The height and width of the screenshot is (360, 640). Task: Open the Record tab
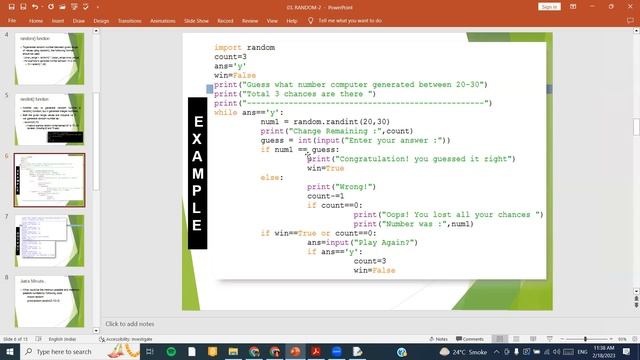[x=225, y=20]
